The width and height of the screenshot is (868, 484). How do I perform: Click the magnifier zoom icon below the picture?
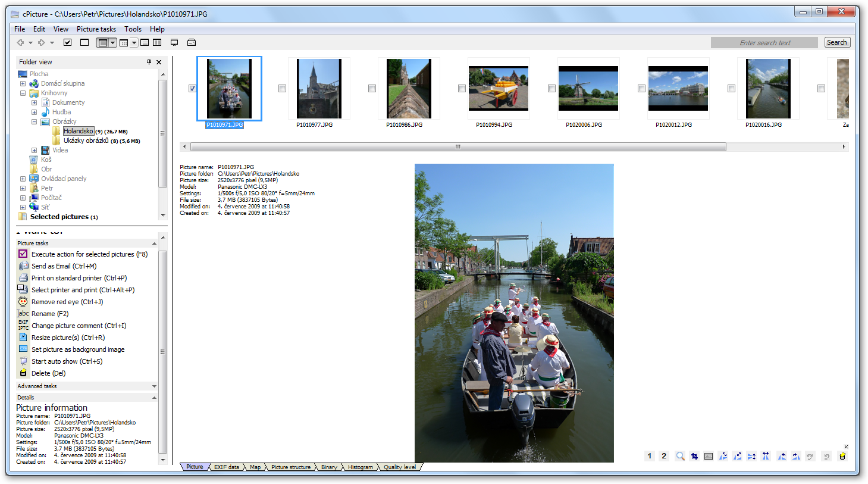pyautogui.click(x=680, y=456)
